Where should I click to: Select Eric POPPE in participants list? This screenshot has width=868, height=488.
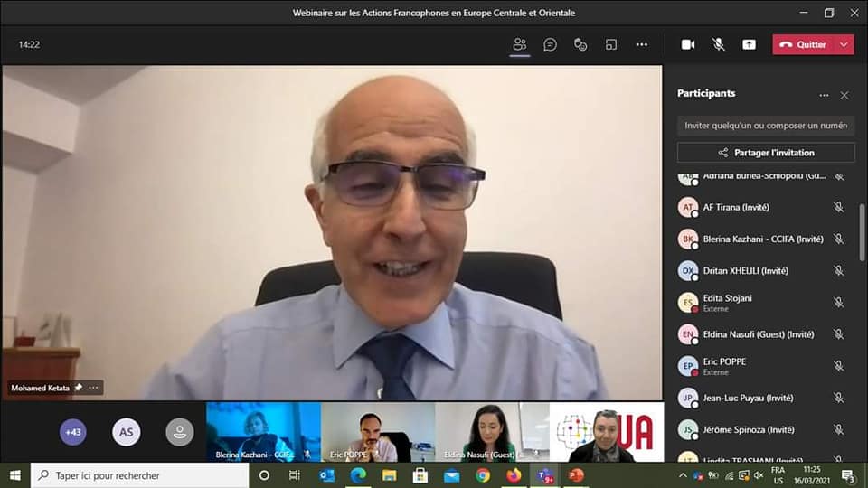[724, 366]
